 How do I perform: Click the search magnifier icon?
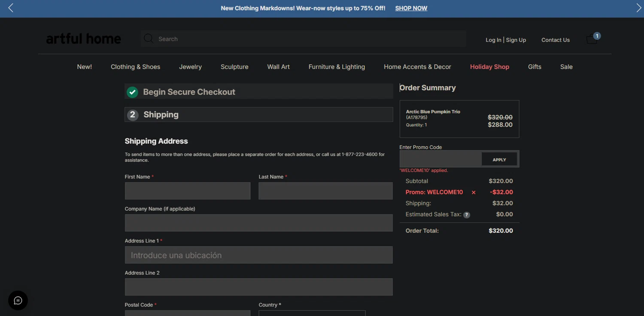click(x=149, y=39)
